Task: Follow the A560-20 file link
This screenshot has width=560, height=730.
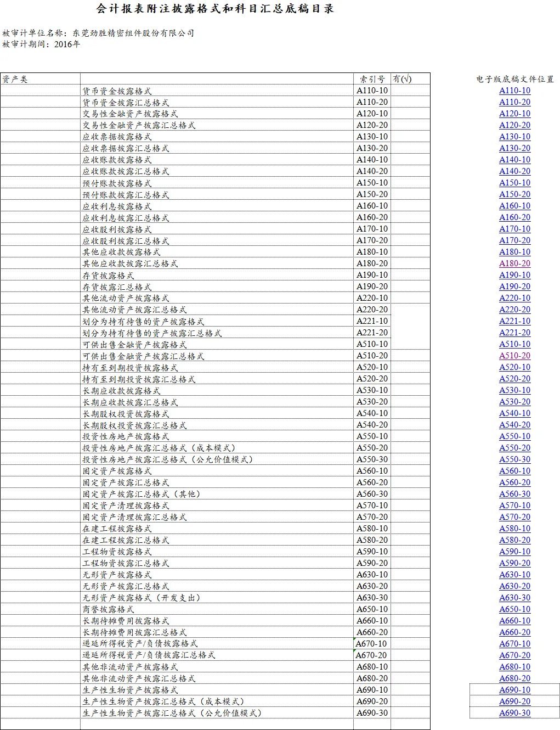Action: [x=514, y=482]
